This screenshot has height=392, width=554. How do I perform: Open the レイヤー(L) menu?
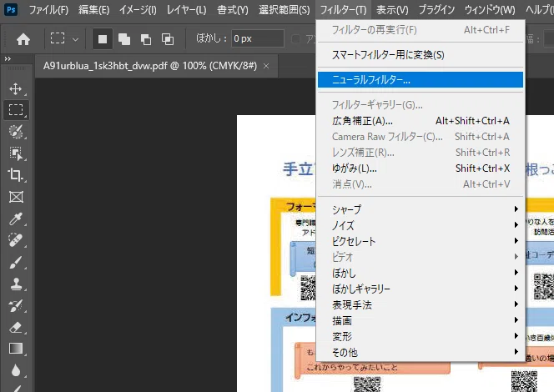click(x=186, y=9)
